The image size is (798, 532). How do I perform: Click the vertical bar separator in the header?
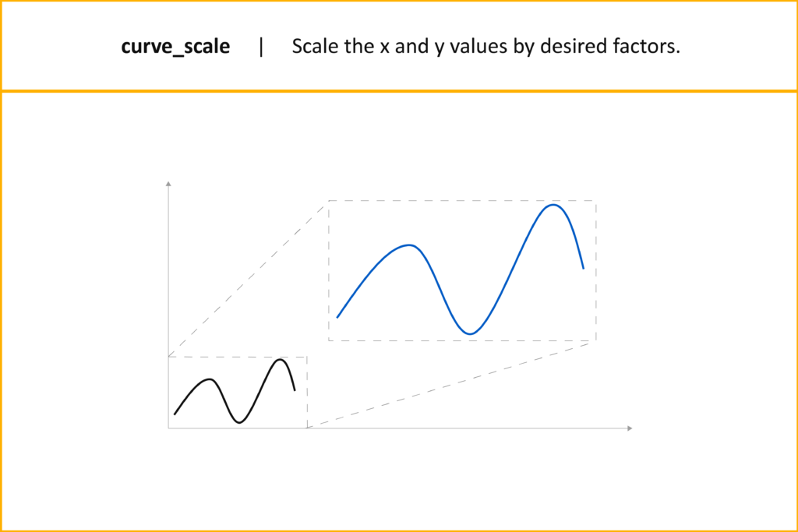coord(261,46)
